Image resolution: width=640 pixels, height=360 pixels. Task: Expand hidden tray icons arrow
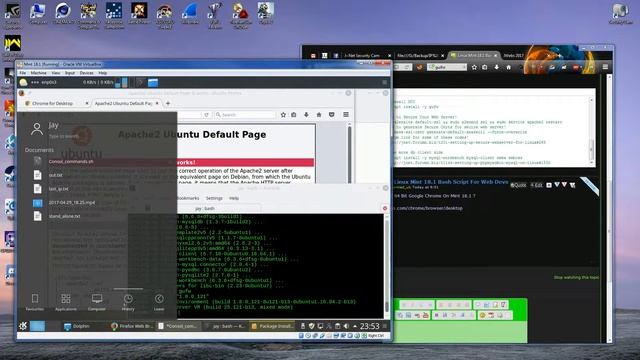point(355,326)
